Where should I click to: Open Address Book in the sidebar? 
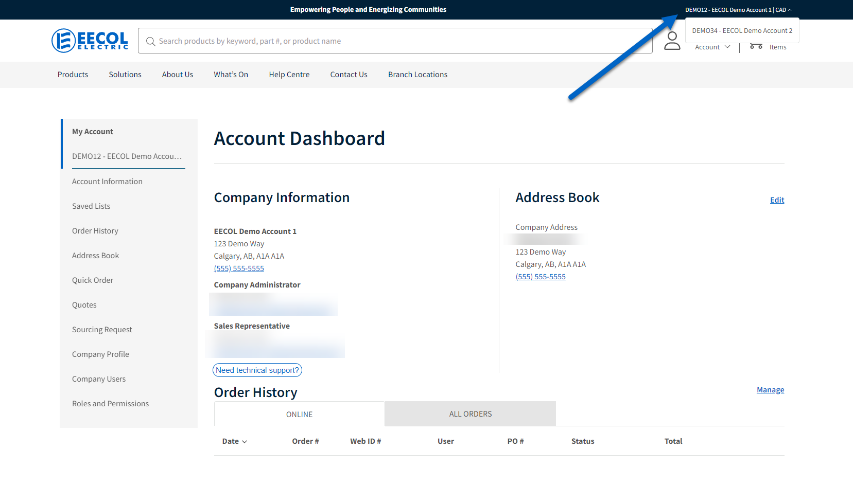click(x=95, y=256)
